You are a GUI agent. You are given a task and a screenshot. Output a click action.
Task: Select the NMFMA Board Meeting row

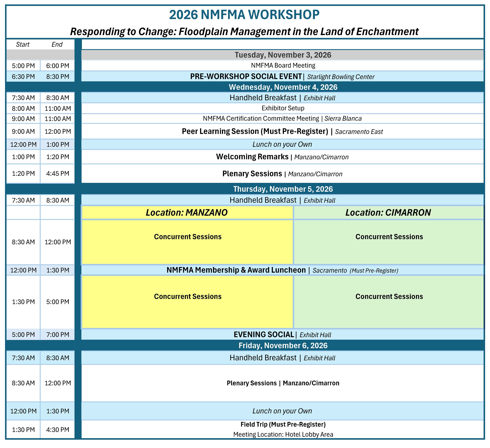pyautogui.click(x=283, y=65)
